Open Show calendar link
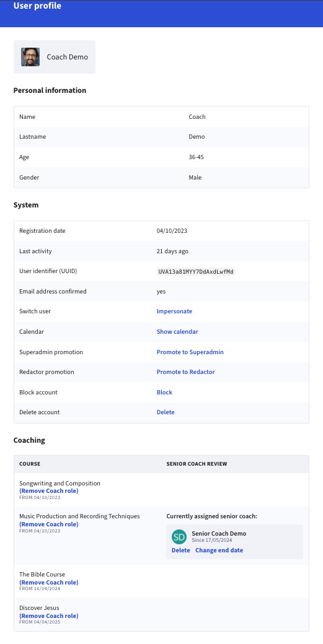 [x=177, y=331]
